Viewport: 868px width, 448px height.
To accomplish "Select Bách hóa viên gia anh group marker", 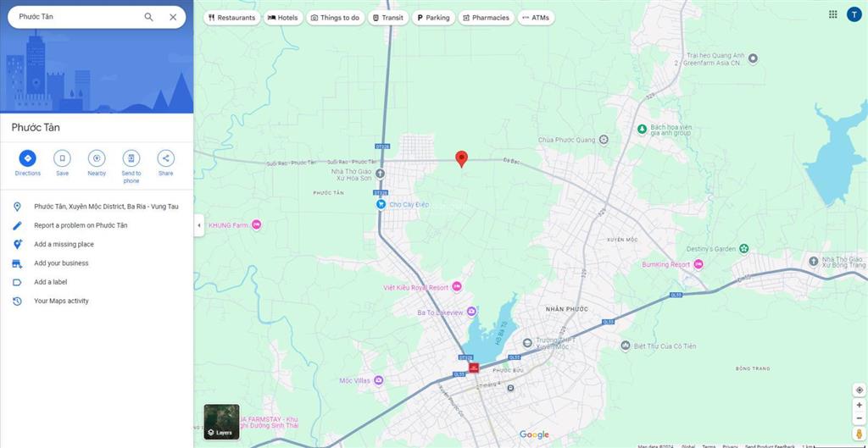I will [x=642, y=129].
